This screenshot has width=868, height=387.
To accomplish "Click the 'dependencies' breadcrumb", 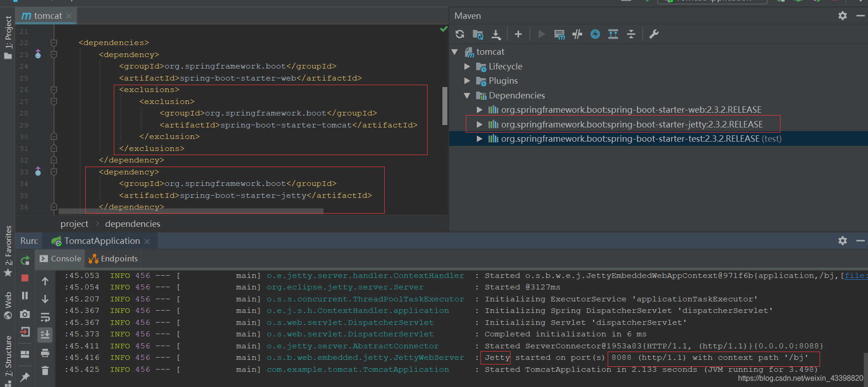I will pos(133,224).
